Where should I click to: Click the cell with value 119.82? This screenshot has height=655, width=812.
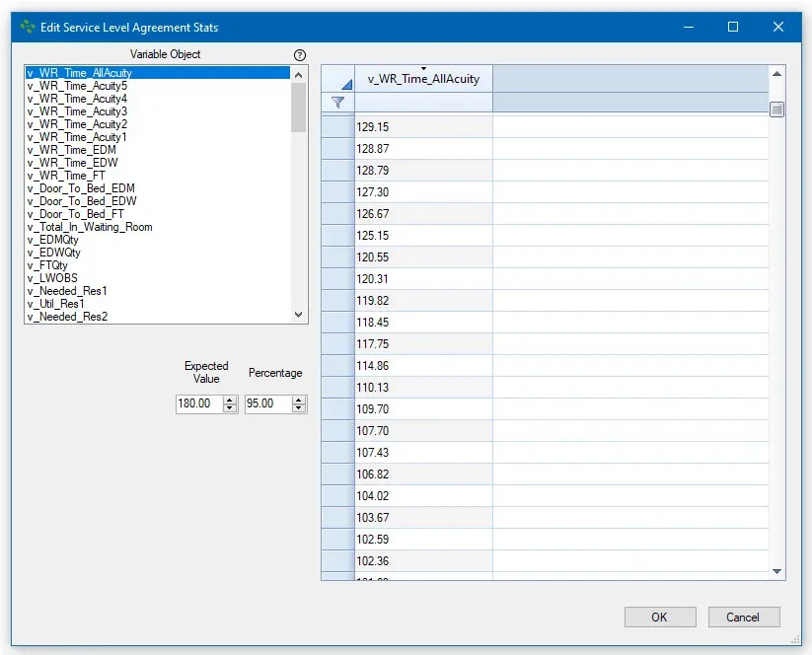click(x=423, y=301)
